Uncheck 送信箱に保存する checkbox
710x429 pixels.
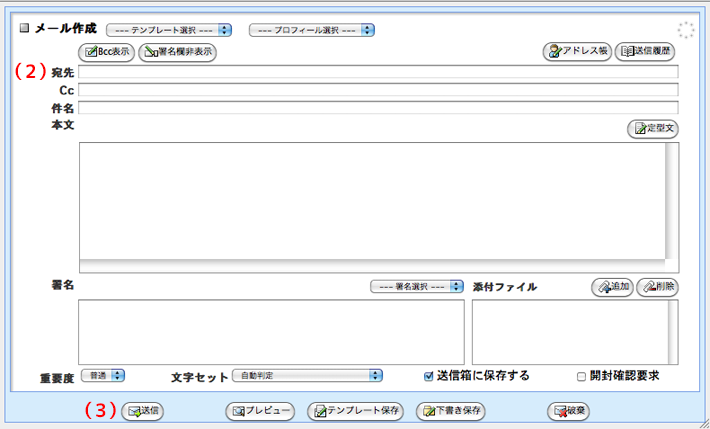pyautogui.click(x=429, y=376)
